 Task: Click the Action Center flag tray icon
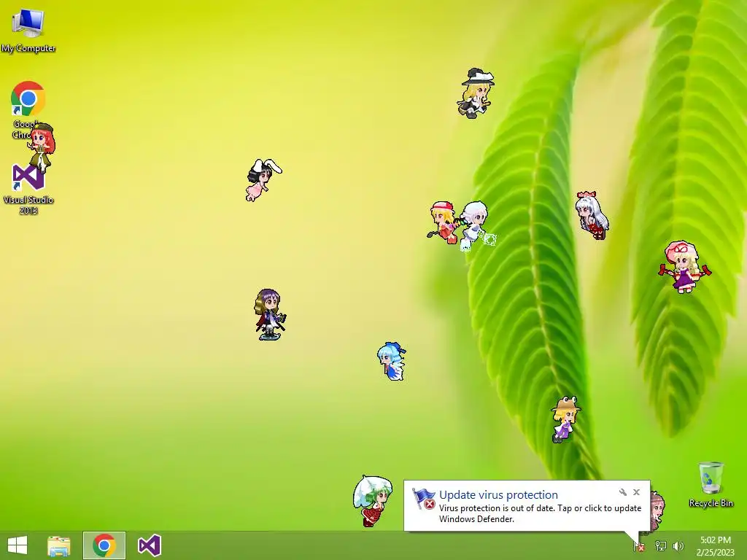[x=639, y=545]
